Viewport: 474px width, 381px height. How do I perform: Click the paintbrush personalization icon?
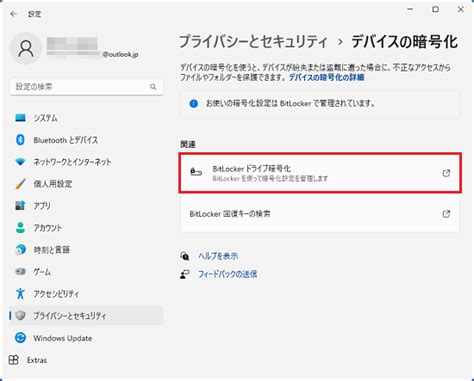(x=20, y=184)
